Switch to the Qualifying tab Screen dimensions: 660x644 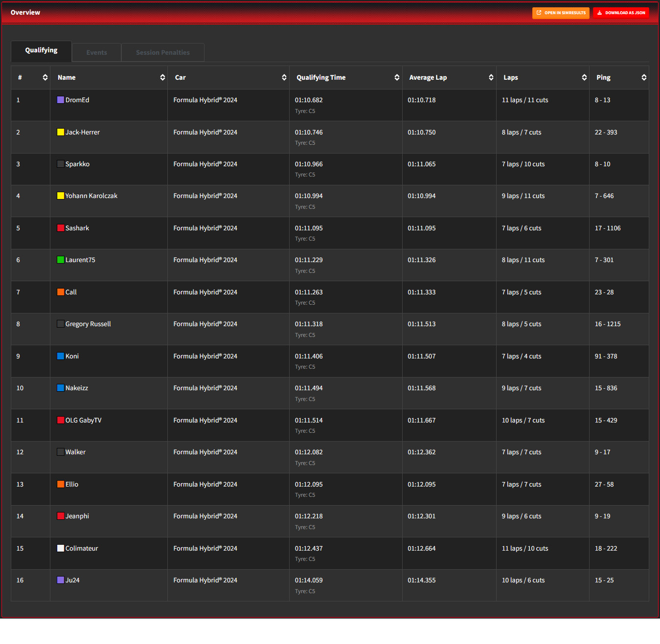tap(41, 51)
